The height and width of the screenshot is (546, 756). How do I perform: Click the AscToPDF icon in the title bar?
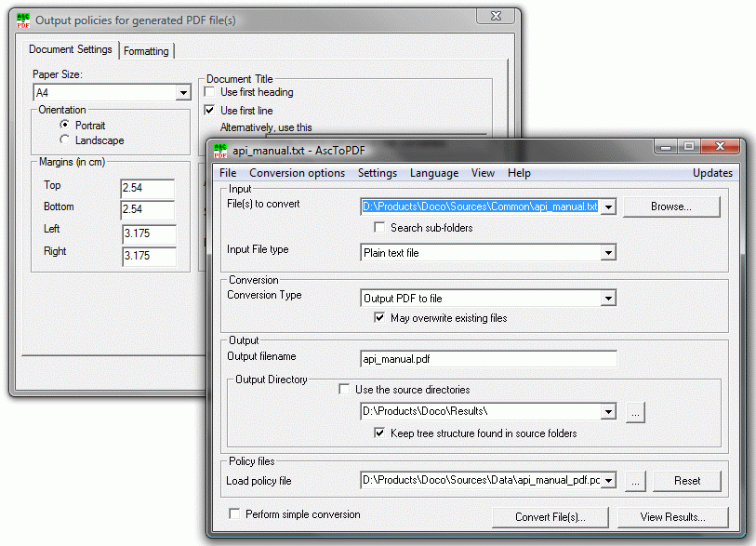(x=220, y=149)
